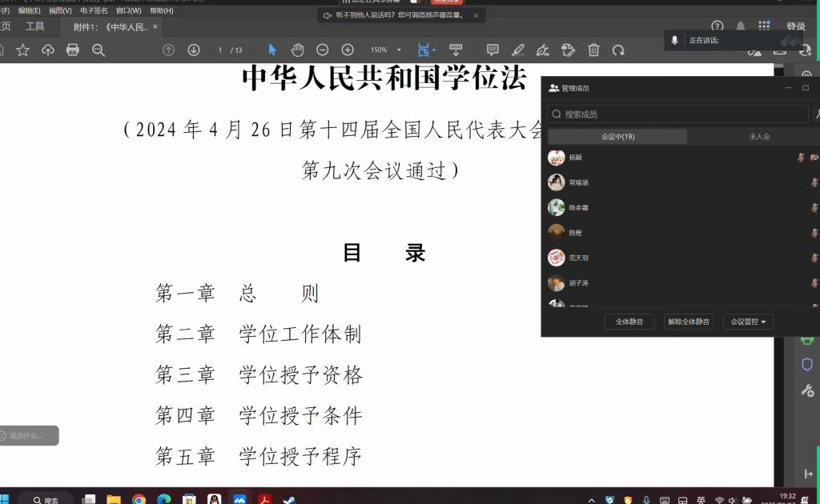The image size is (820, 504).
Task: Click the add comment note icon
Action: pos(492,50)
